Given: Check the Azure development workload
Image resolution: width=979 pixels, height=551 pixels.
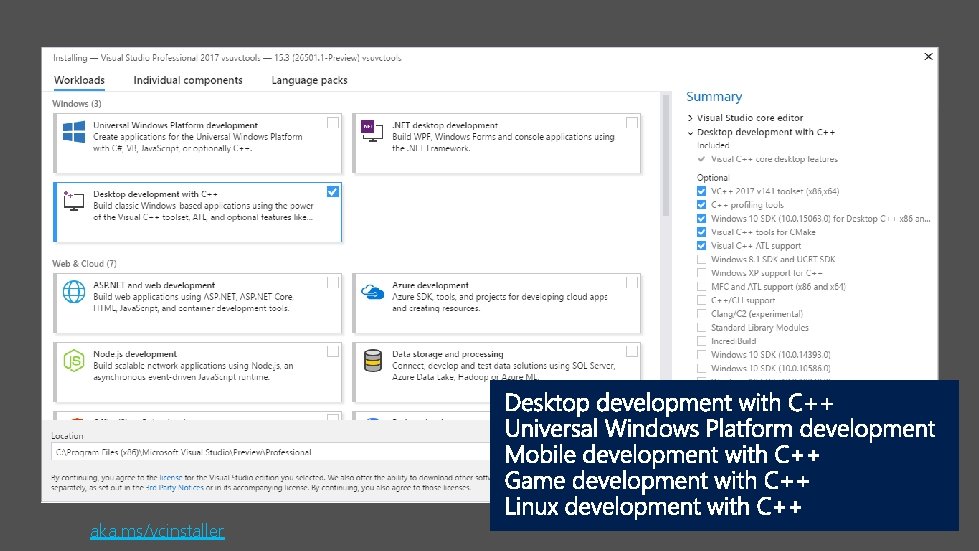Looking at the screenshot, I should coord(632,283).
